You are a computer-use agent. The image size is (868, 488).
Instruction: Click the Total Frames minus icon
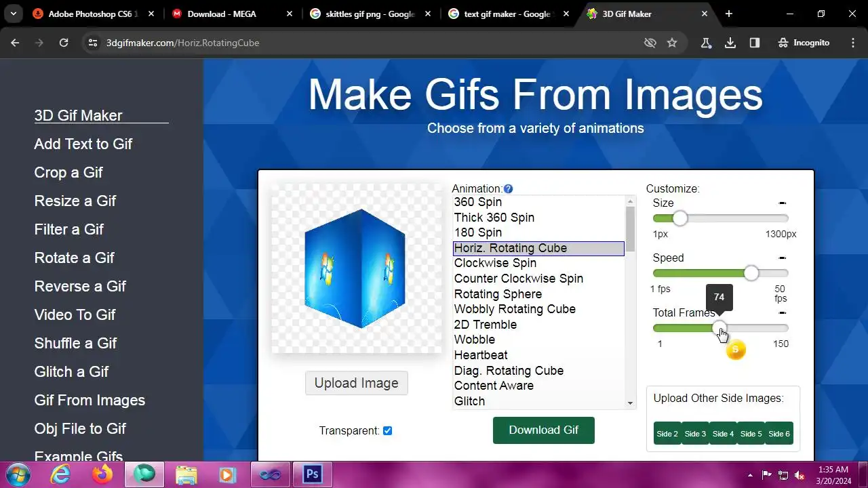pyautogui.click(x=782, y=312)
